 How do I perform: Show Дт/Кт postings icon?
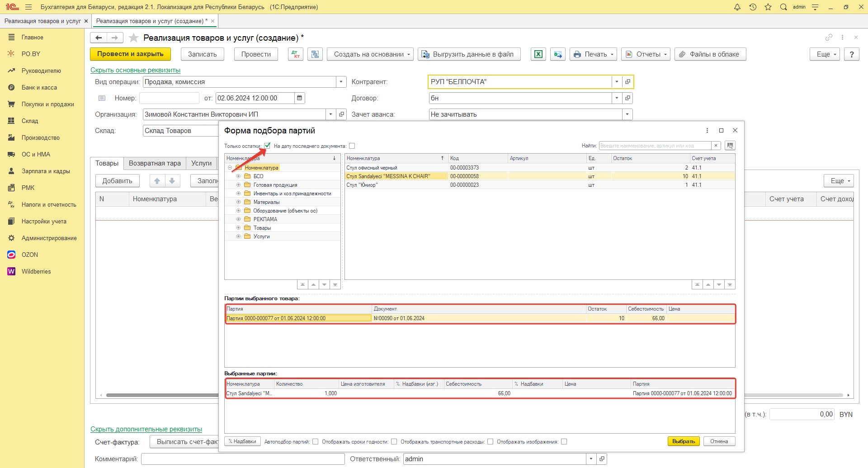296,54
